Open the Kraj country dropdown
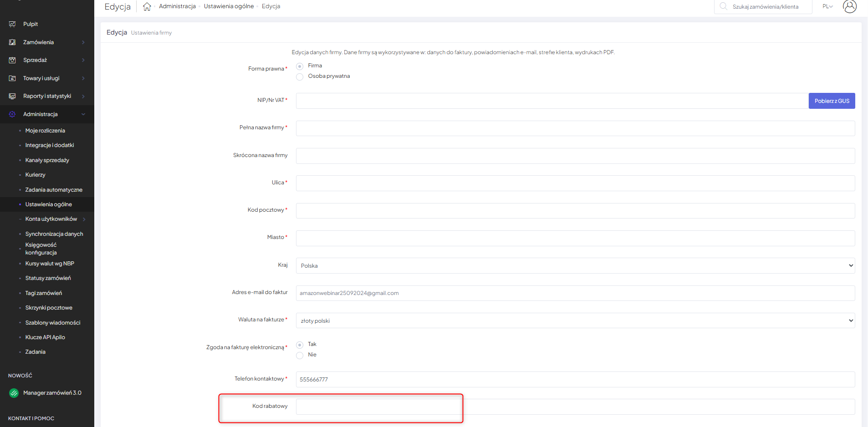 click(x=575, y=266)
